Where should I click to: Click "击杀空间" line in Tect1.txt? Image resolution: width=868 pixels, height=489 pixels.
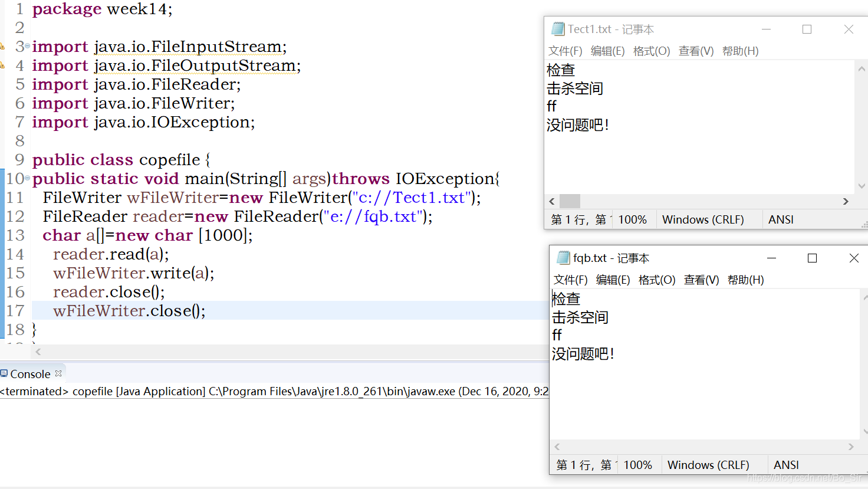(x=575, y=88)
